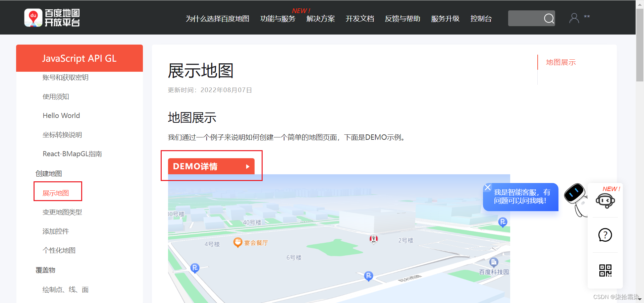Expand the 覆盖物 sidebar section
The image size is (644, 303).
pyautogui.click(x=46, y=270)
